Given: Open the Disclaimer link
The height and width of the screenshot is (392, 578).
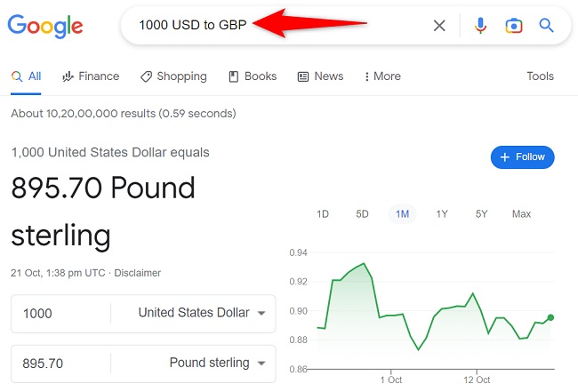Looking at the screenshot, I should click(138, 273).
